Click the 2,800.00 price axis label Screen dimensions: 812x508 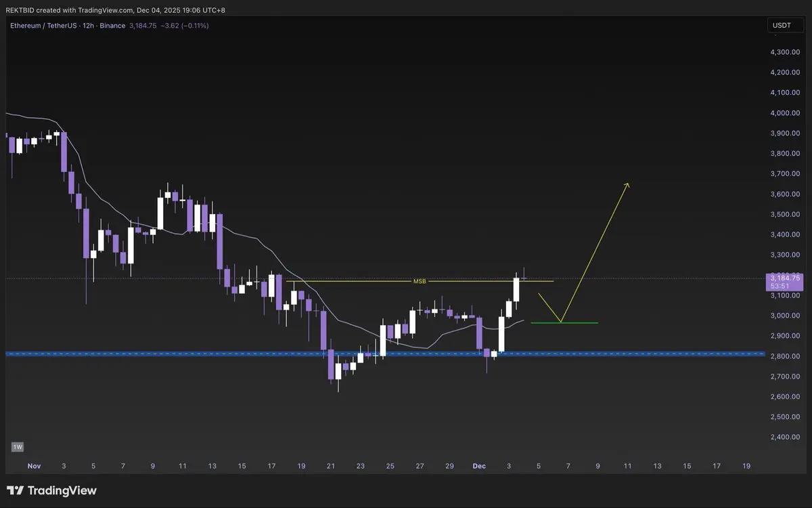(x=785, y=356)
